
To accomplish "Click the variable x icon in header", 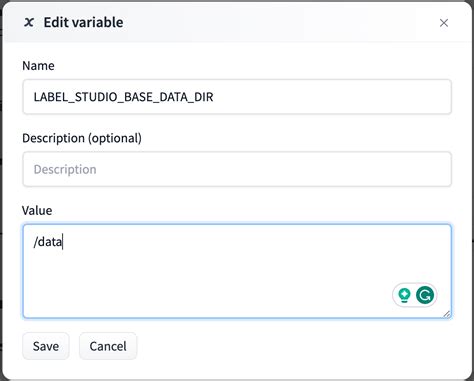I will pos(29,23).
